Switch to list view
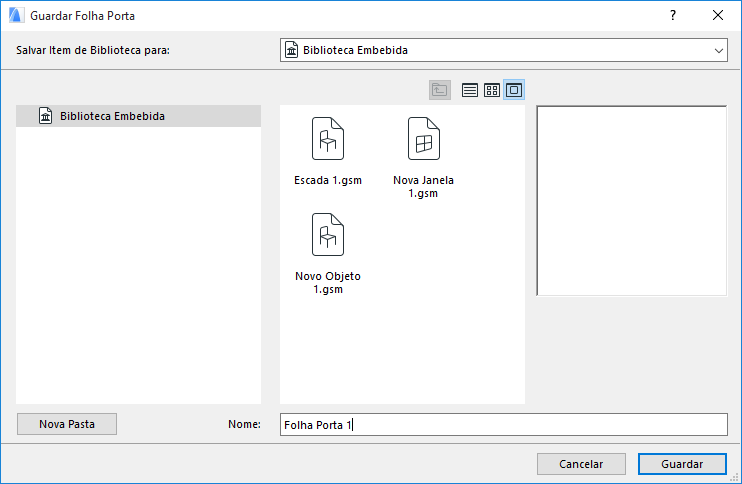The height and width of the screenshot is (484, 742). click(469, 90)
